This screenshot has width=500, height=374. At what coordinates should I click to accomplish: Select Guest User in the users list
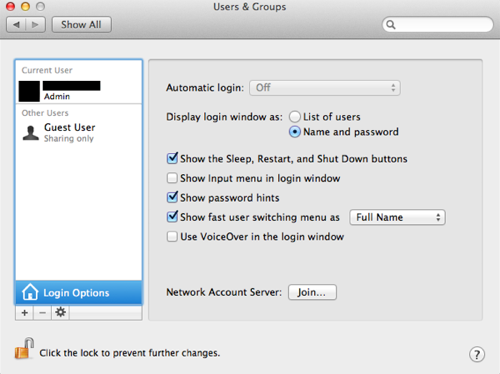point(79,133)
